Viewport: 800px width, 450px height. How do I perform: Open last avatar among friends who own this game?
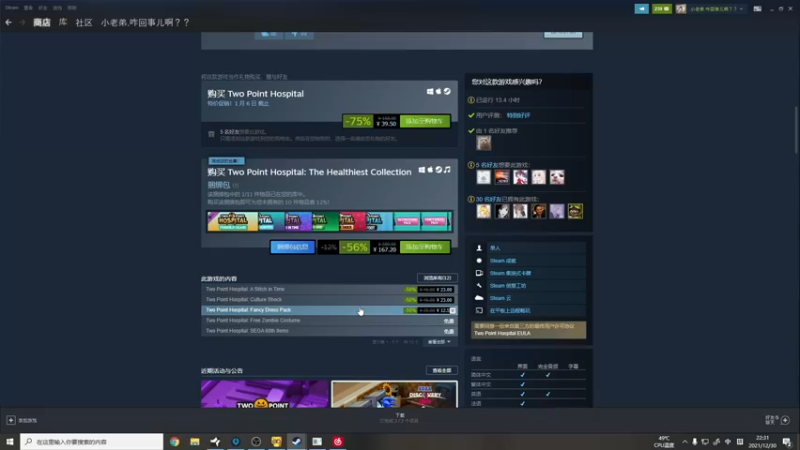pyautogui.click(x=575, y=211)
